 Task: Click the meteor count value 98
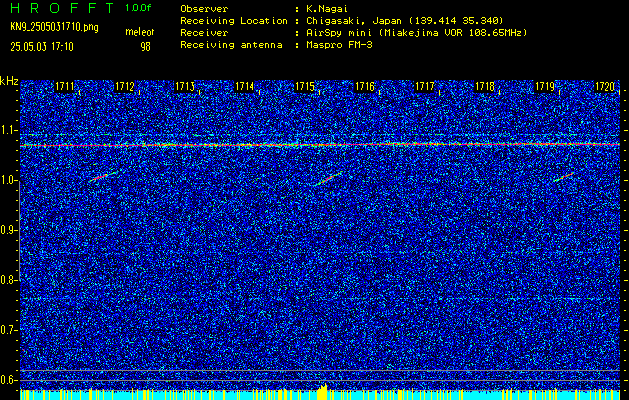coord(145,47)
